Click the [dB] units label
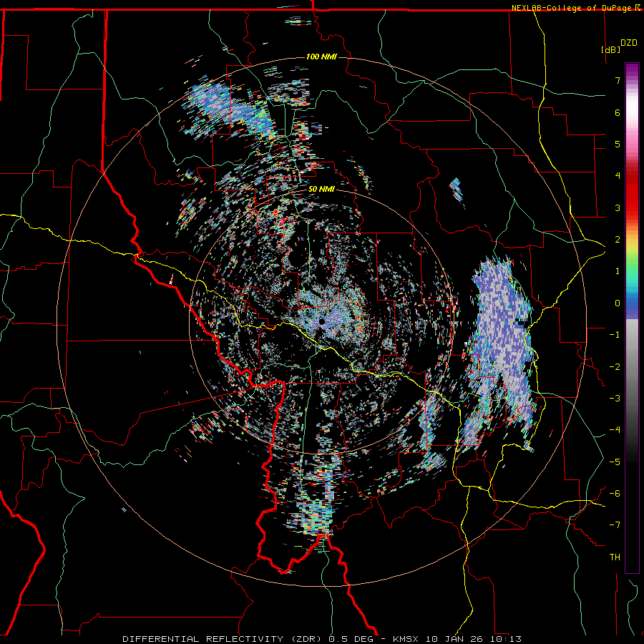This screenshot has width=644, height=644. 610,49
